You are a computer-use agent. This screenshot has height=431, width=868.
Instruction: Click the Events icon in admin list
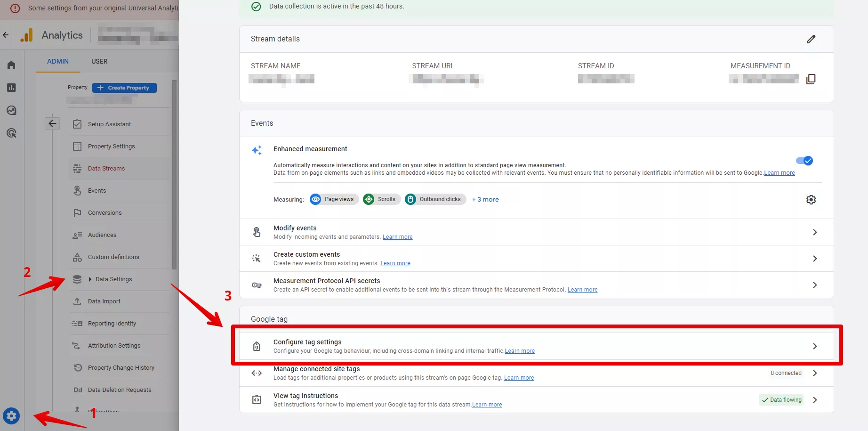coord(77,190)
